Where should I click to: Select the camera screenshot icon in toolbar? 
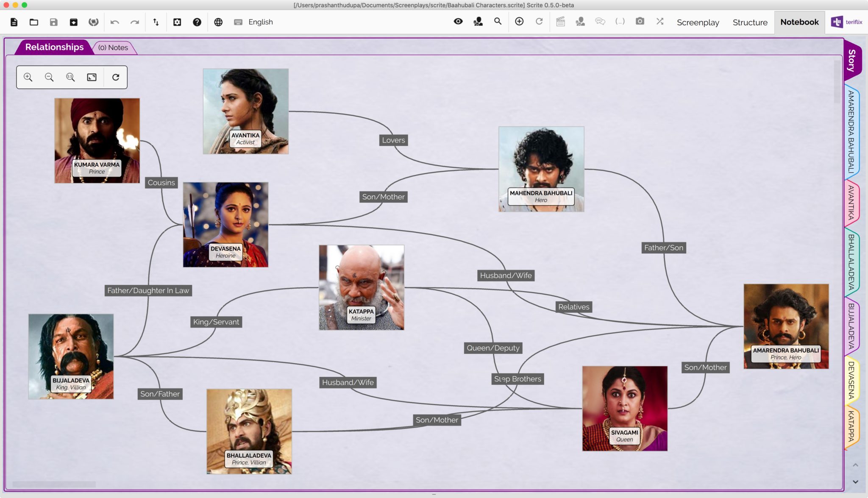(640, 22)
